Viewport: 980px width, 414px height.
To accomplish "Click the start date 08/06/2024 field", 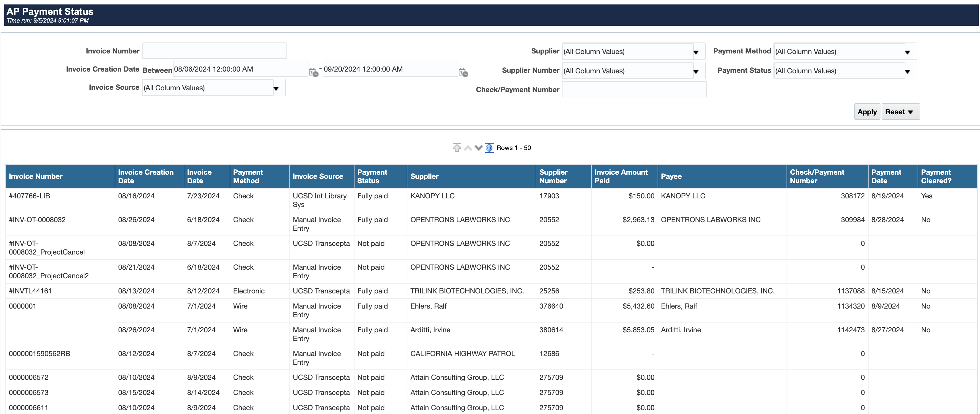I will tap(240, 69).
